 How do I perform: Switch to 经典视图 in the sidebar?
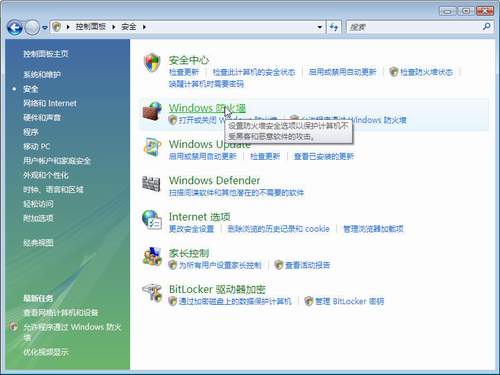point(38,243)
